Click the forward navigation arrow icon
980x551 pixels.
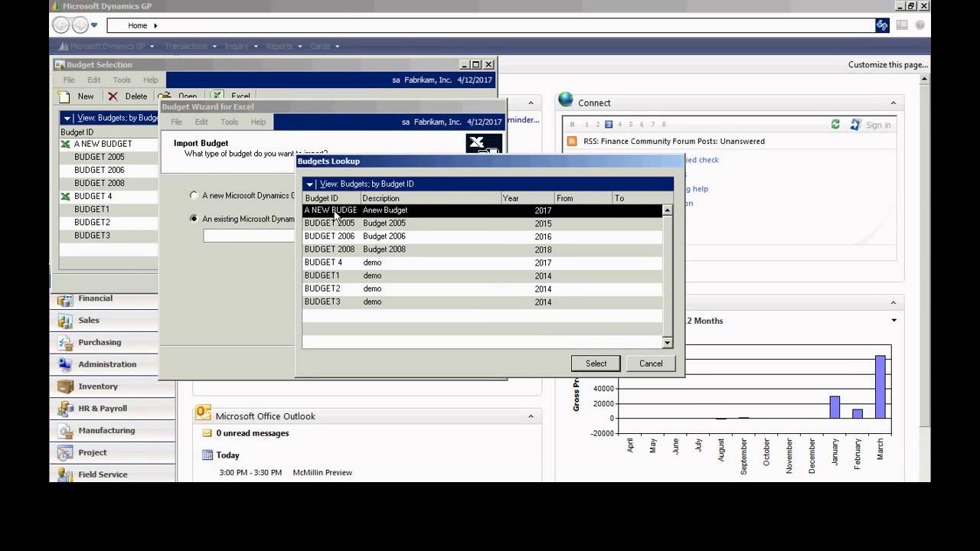(x=80, y=25)
